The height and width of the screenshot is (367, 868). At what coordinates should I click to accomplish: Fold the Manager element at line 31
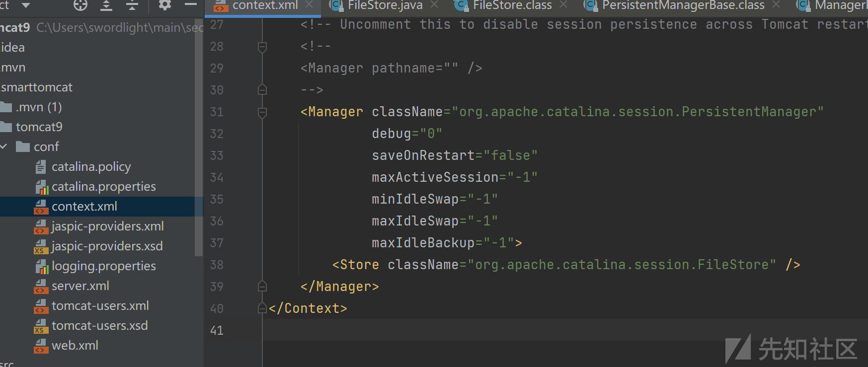coord(262,112)
